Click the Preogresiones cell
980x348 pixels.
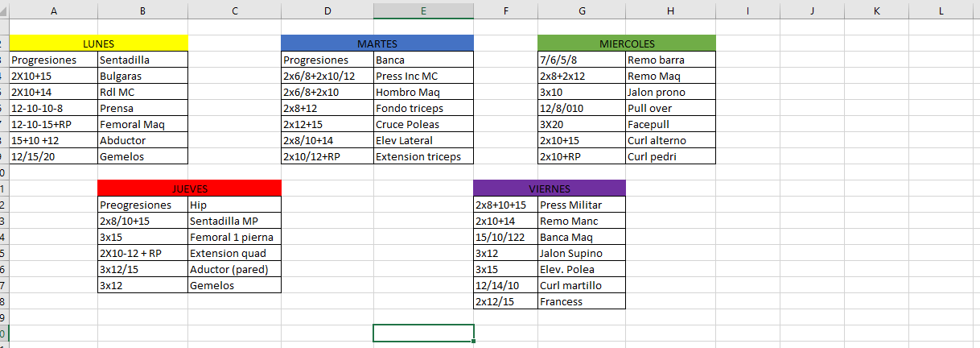[142, 205]
